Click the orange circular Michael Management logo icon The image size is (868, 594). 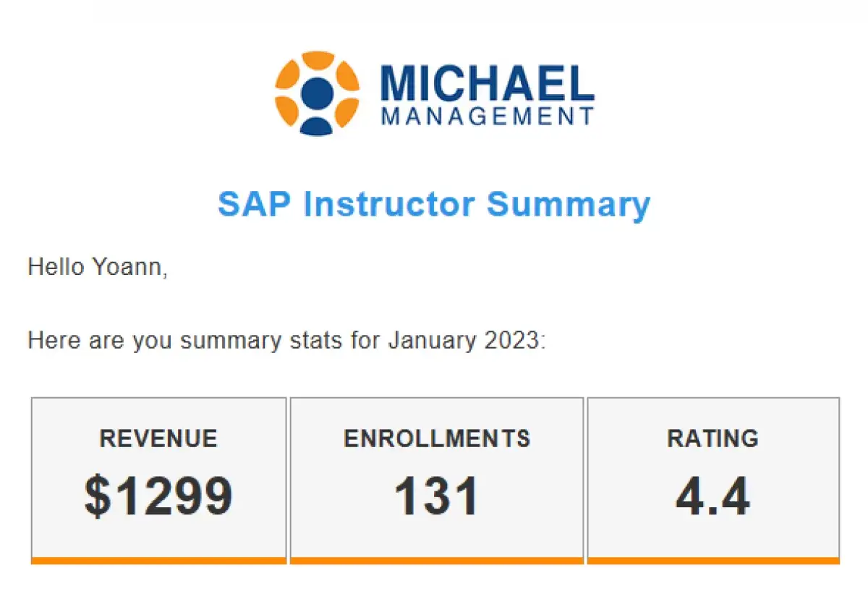[317, 93]
